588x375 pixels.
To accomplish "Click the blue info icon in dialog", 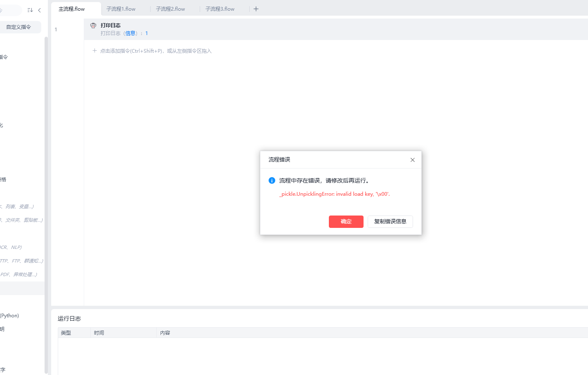I will point(272,180).
